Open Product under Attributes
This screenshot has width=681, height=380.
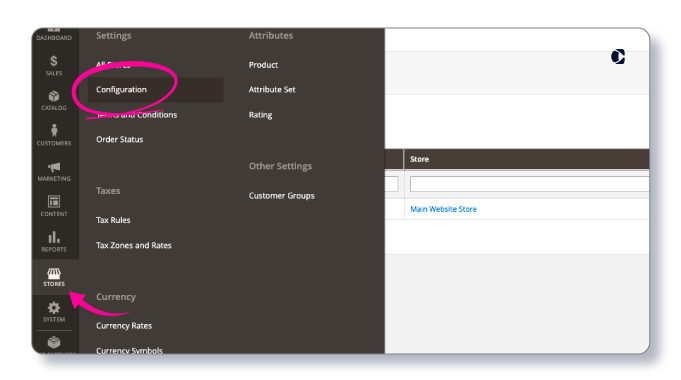pos(263,65)
